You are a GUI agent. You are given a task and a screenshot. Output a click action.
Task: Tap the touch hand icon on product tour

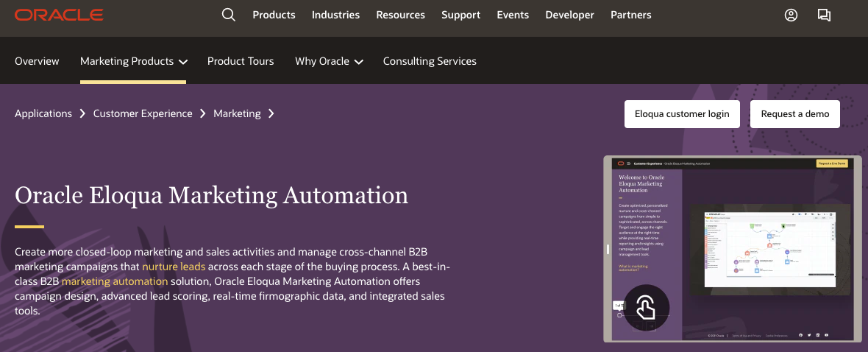click(646, 308)
